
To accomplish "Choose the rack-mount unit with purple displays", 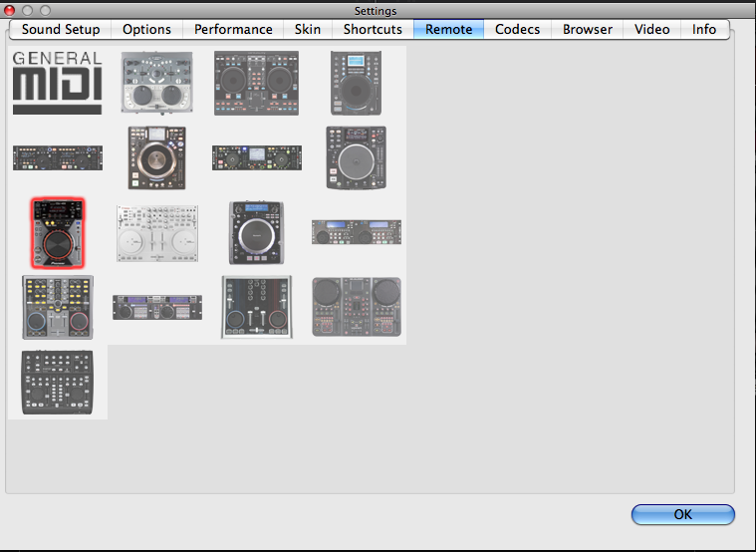I will pos(157,307).
